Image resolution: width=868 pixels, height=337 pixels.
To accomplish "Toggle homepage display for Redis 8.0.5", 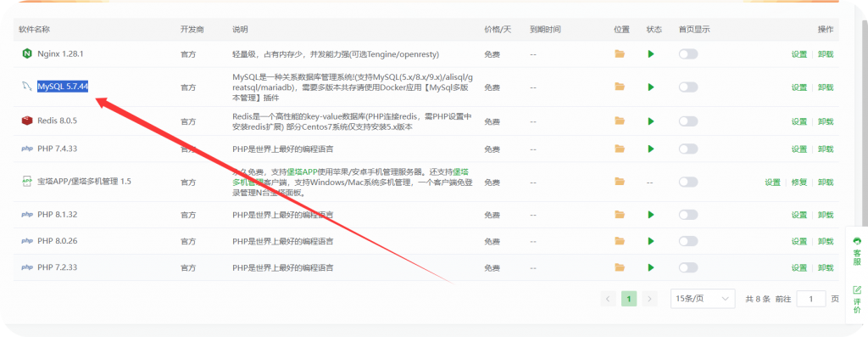I will pos(688,121).
